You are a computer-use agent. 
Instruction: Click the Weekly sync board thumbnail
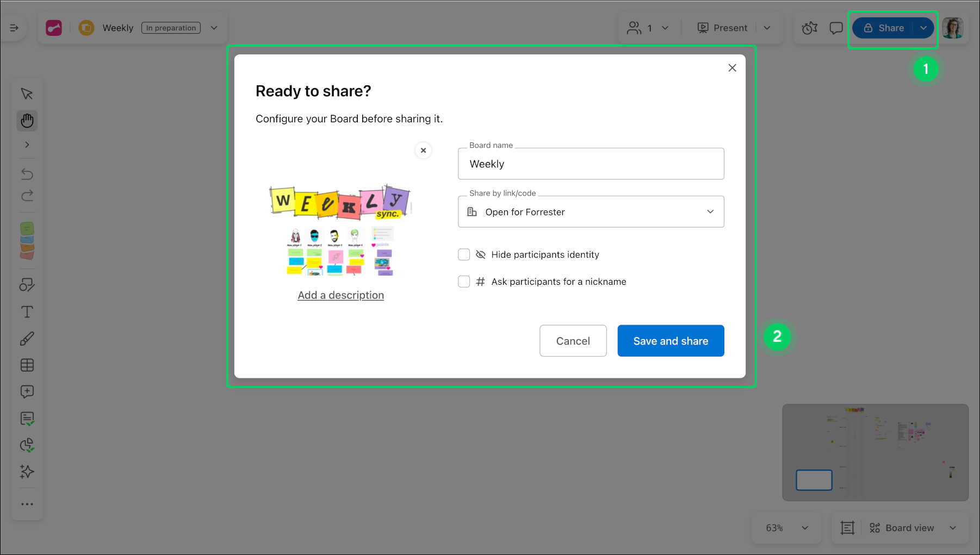[x=340, y=230]
